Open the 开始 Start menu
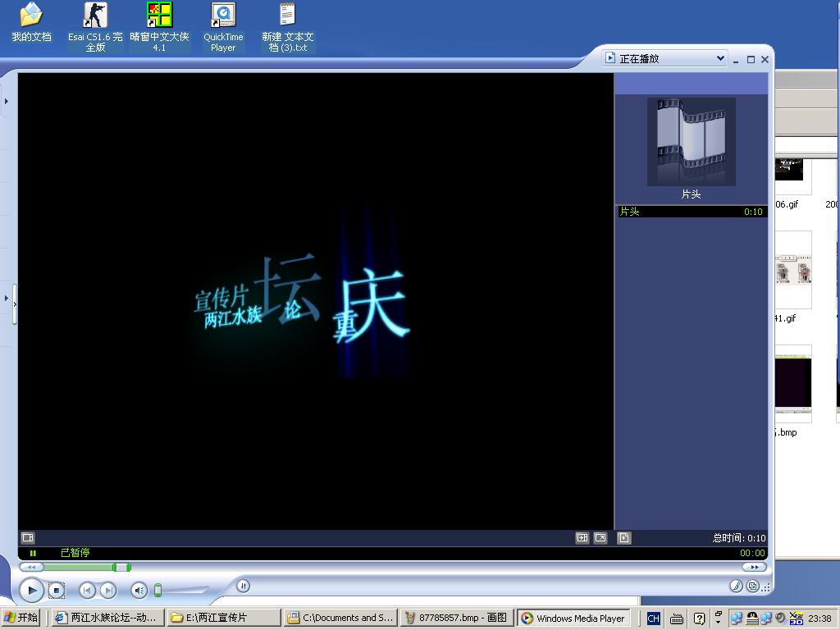This screenshot has width=840, height=630. pyautogui.click(x=21, y=618)
